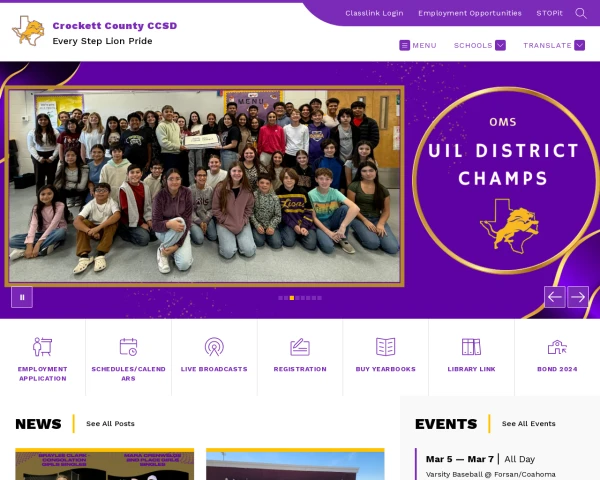Click the Live Broadcasts antenna icon
This screenshot has width=600, height=480.
214,347
